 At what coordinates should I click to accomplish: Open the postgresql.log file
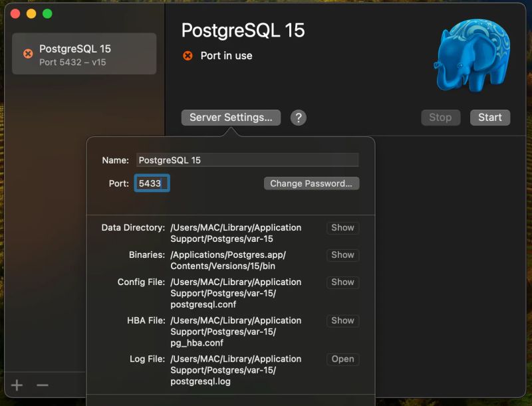342,359
